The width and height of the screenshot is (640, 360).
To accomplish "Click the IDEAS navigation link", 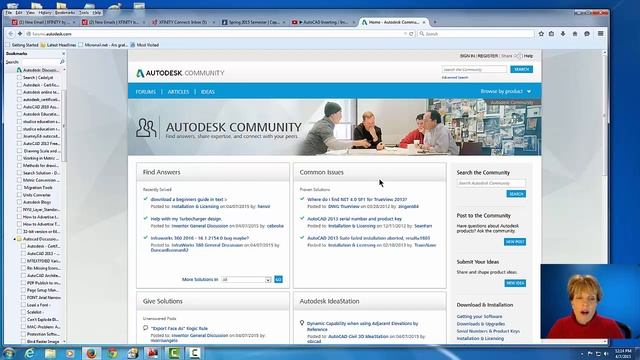I will (208, 92).
